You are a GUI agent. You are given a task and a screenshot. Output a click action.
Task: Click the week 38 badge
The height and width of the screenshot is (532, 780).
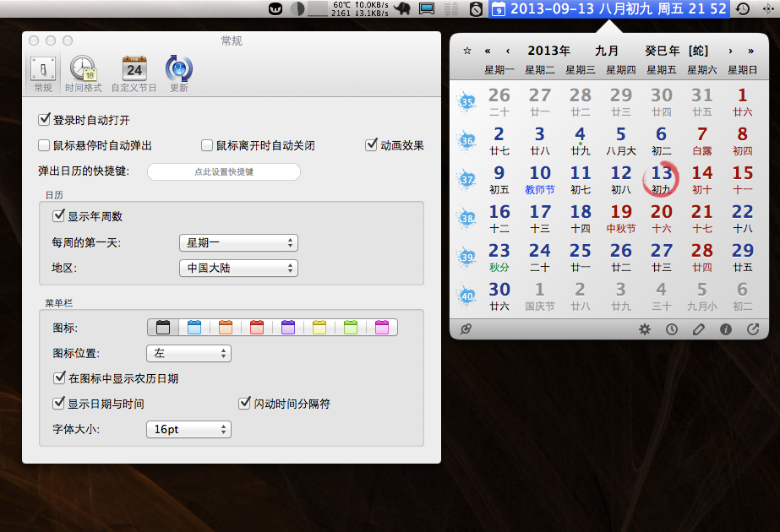466,218
